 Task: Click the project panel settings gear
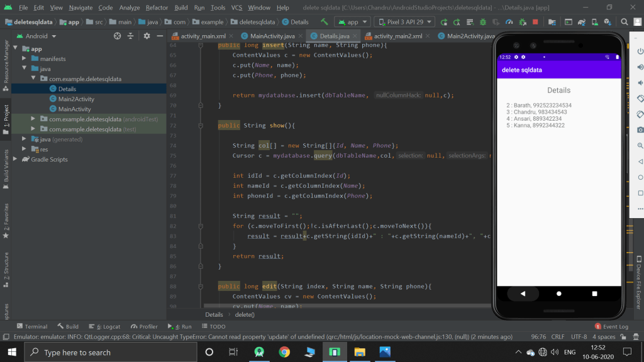[x=147, y=36]
